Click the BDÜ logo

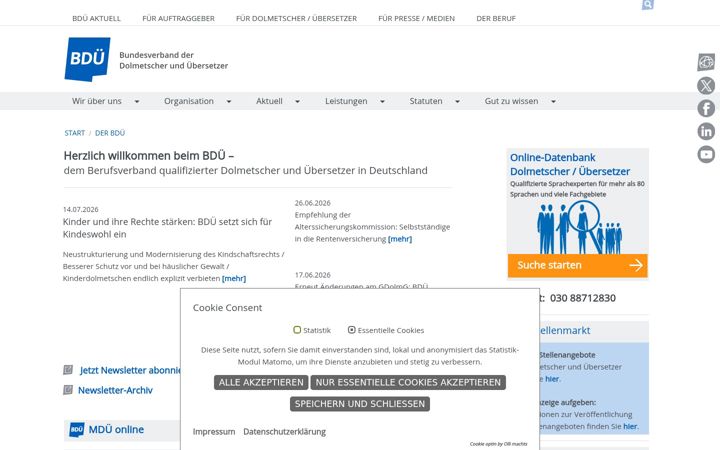pos(87,59)
